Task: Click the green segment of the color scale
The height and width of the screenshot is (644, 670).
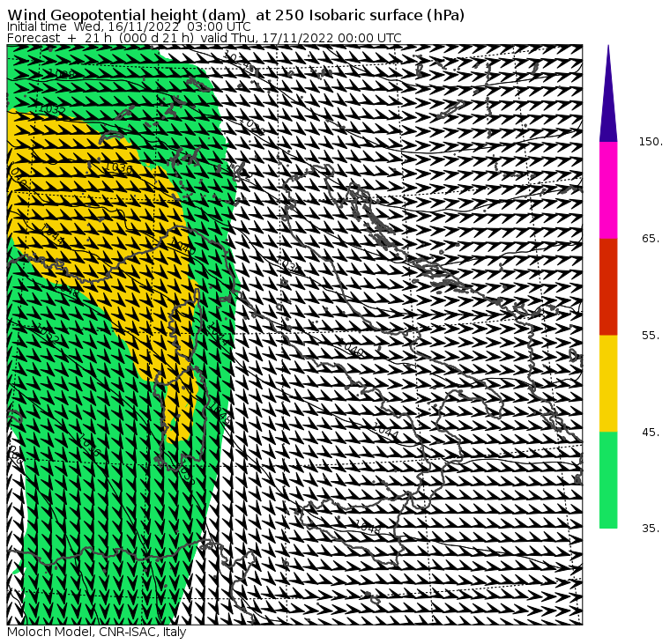Action: pyautogui.click(x=608, y=480)
